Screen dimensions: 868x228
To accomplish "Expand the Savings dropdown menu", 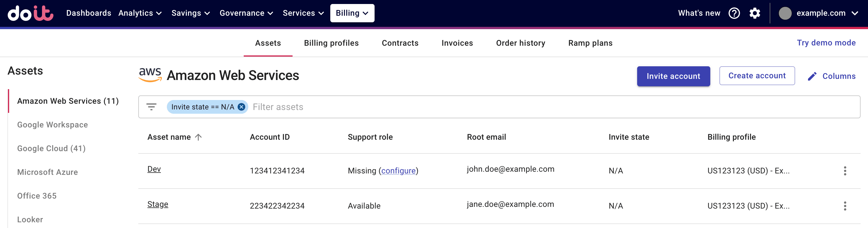I will pyautogui.click(x=191, y=13).
